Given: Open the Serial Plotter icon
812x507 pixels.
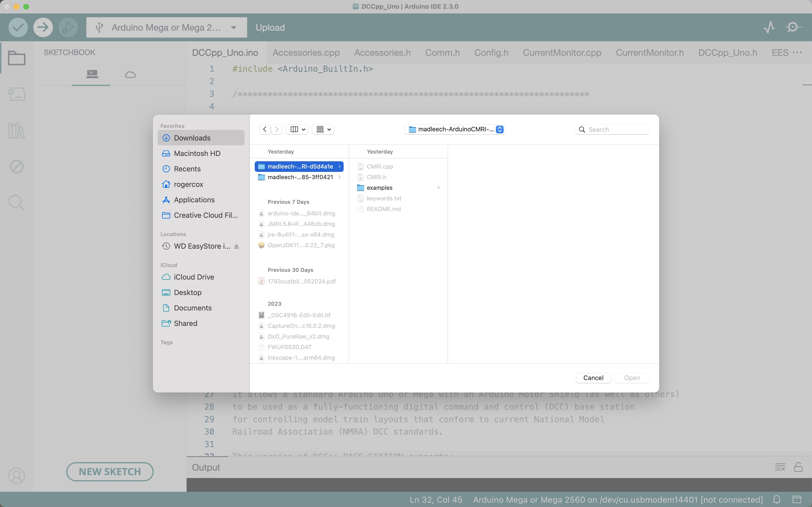Looking at the screenshot, I should pyautogui.click(x=769, y=27).
